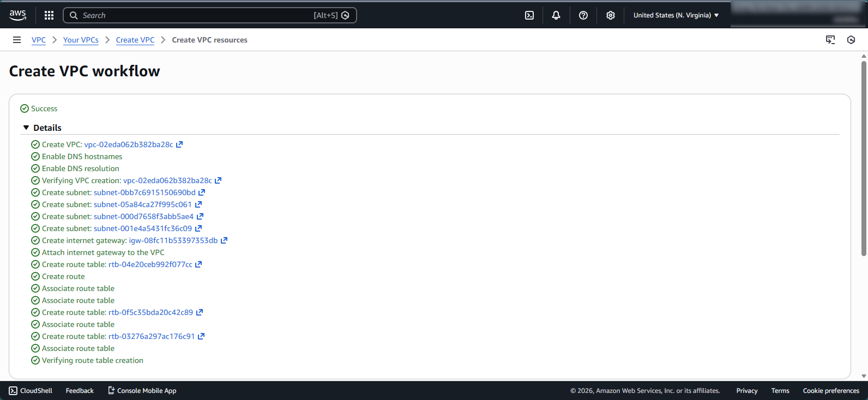Open the Services grid menu

pyautogui.click(x=49, y=15)
